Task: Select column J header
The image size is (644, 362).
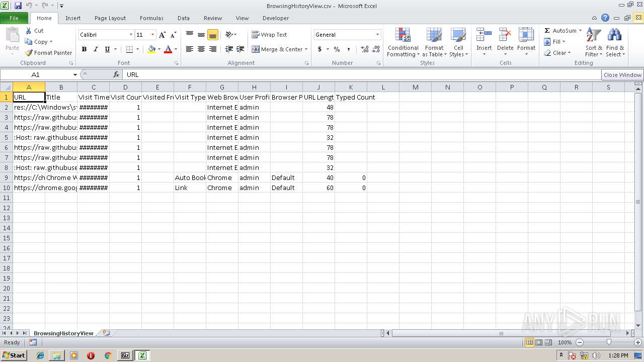Action: click(318, 87)
